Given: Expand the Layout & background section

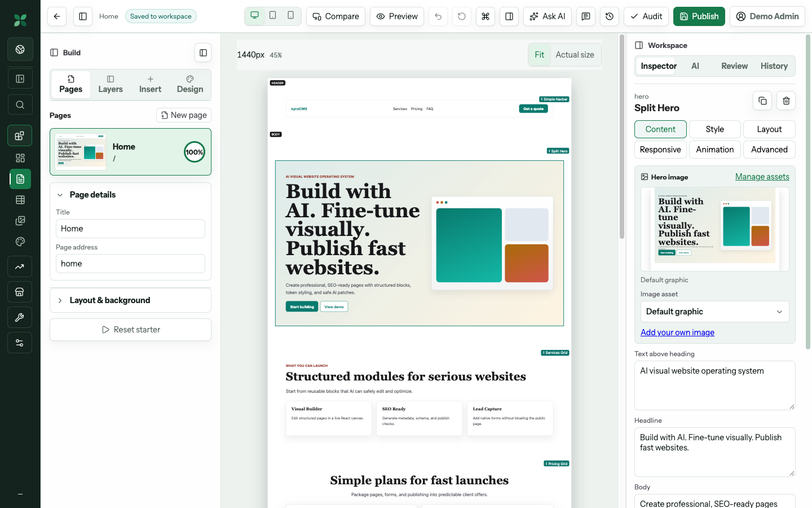Looking at the screenshot, I should tap(130, 300).
